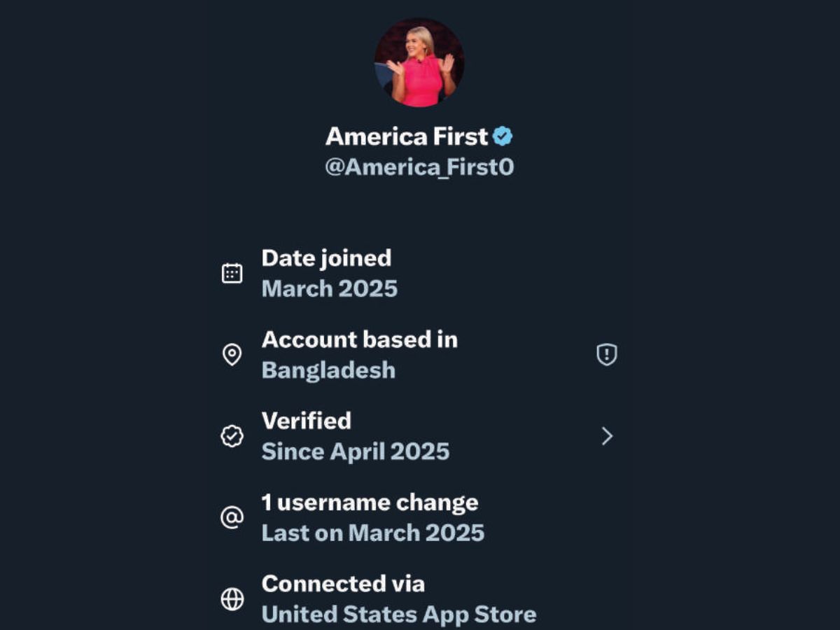Open the Account based in row

click(359, 339)
